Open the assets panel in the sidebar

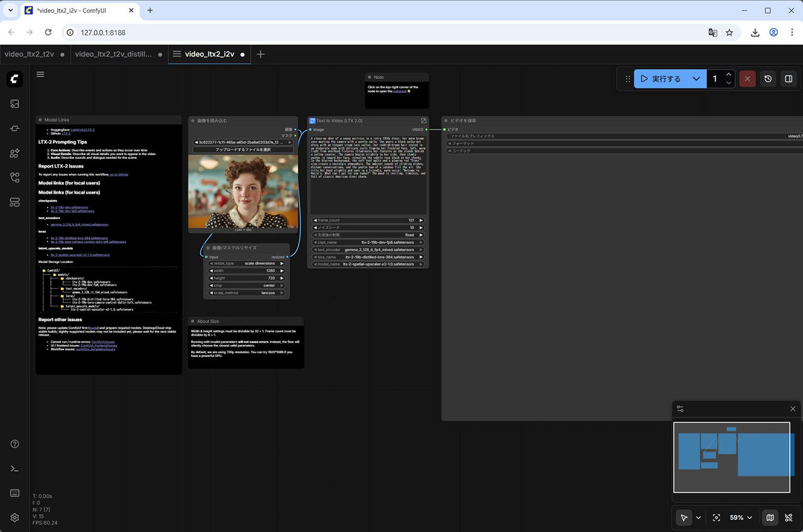(x=14, y=104)
